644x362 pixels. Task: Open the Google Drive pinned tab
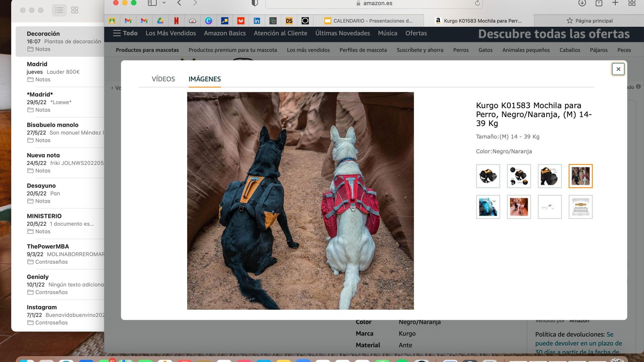click(x=160, y=21)
